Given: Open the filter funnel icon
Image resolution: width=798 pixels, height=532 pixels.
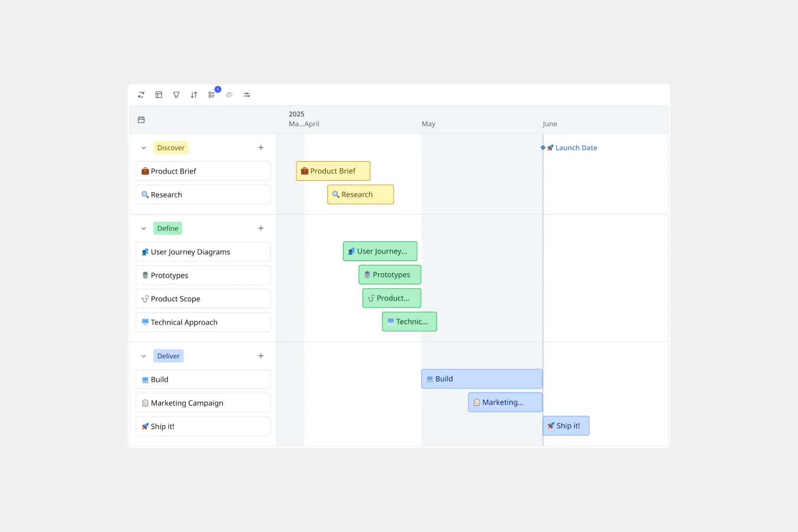Looking at the screenshot, I should tap(176, 95).
